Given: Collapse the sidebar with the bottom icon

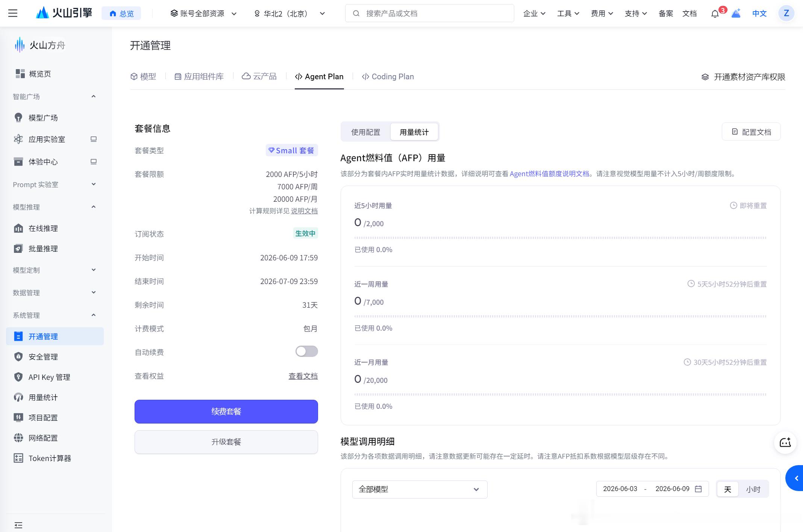Looking at the screenshot, I should [18, 525].
